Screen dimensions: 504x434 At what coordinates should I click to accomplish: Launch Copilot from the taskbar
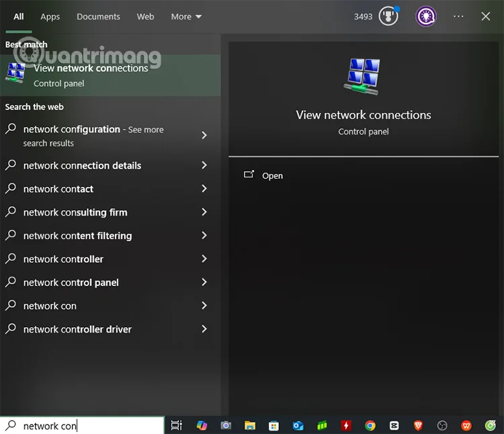[202, 425]
